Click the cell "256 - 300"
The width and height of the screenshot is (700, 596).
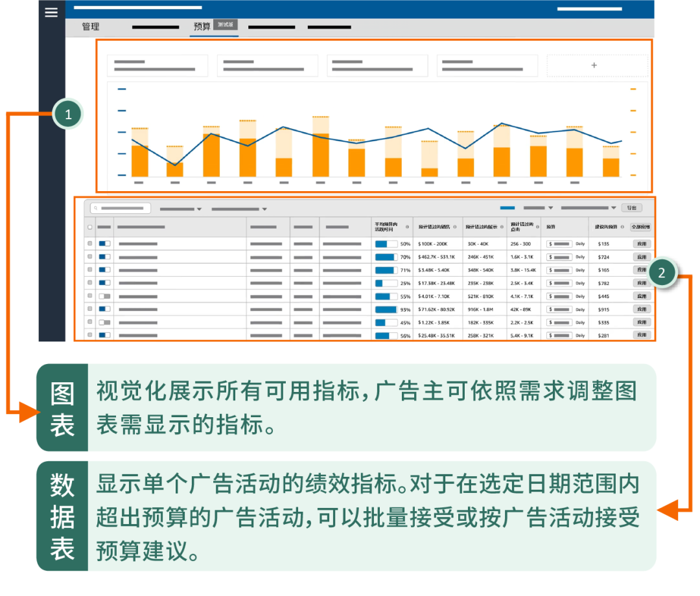click(520, 244)
